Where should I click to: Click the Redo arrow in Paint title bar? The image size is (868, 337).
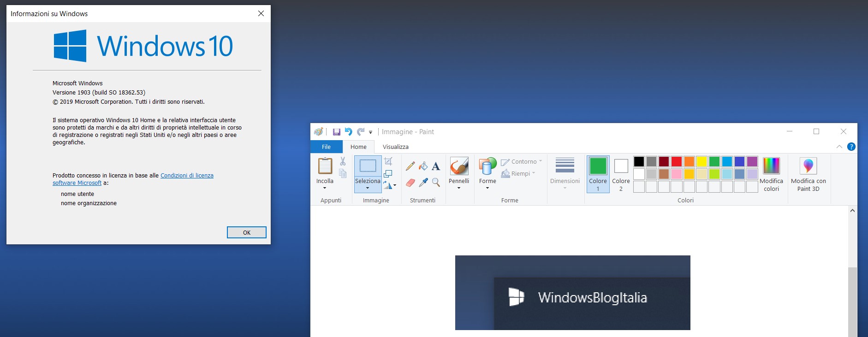[361, 132]
